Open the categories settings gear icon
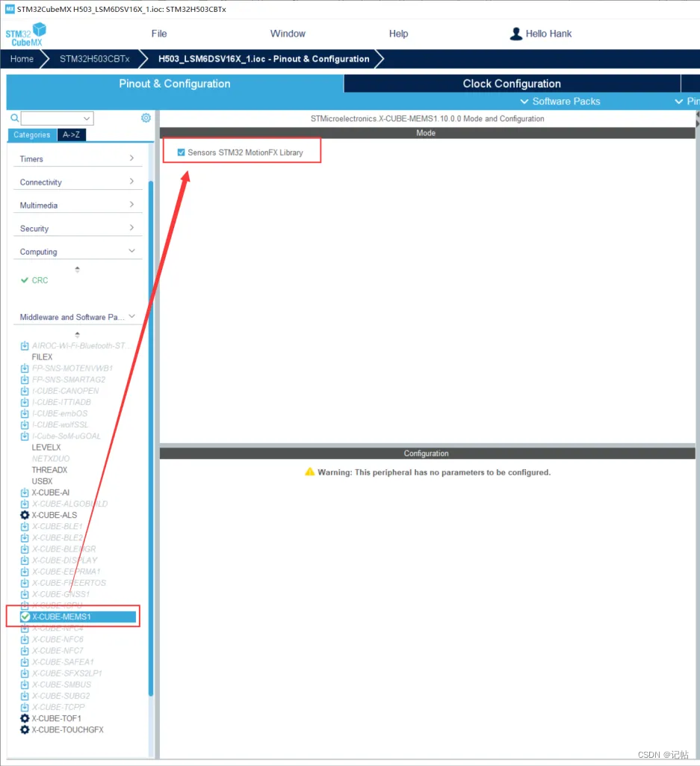 click(x=146, y=118)
